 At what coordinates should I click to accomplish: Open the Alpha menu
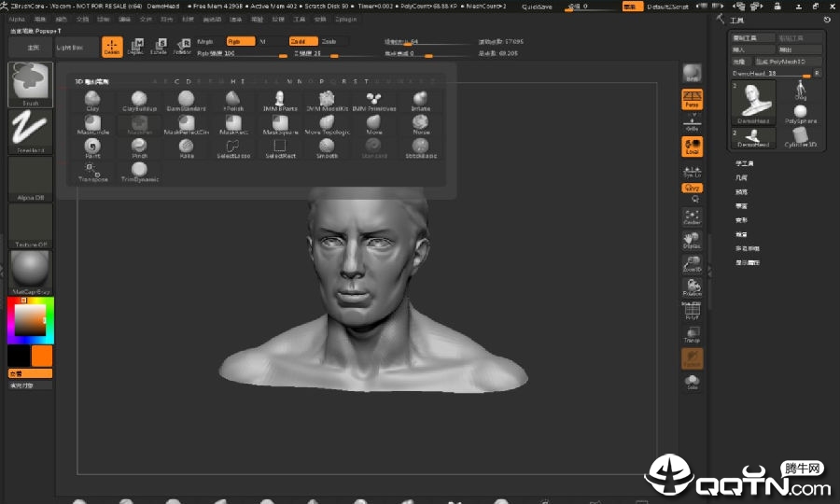(17, 20)
